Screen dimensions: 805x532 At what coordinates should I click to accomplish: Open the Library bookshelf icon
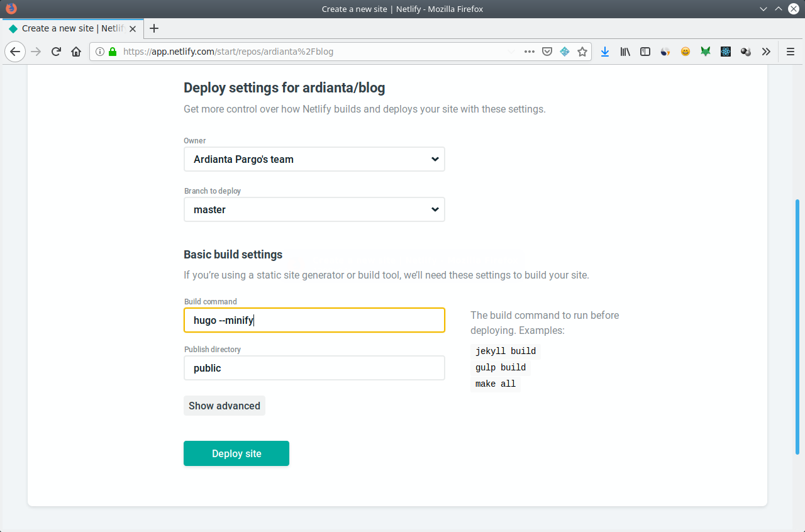(625, 52)
